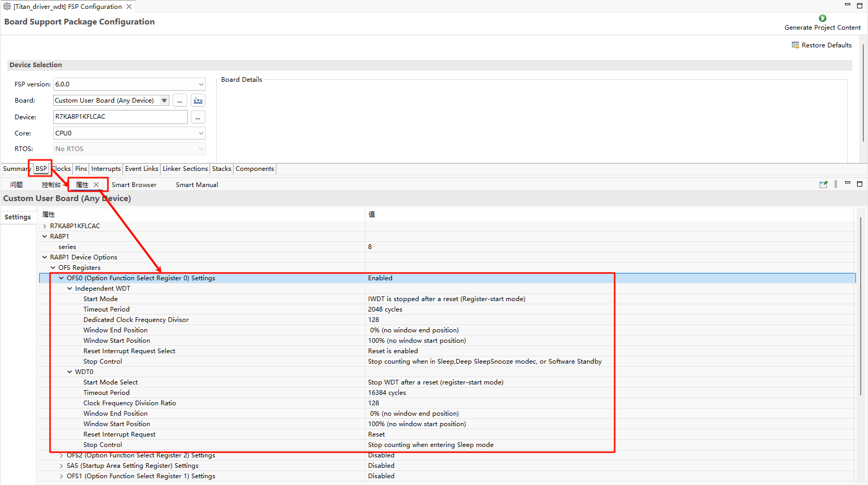This screenshot has width=868, height=485.
Task: Expand the R7KA8P1KFLCAC tree node
Action: coord(45,226)
